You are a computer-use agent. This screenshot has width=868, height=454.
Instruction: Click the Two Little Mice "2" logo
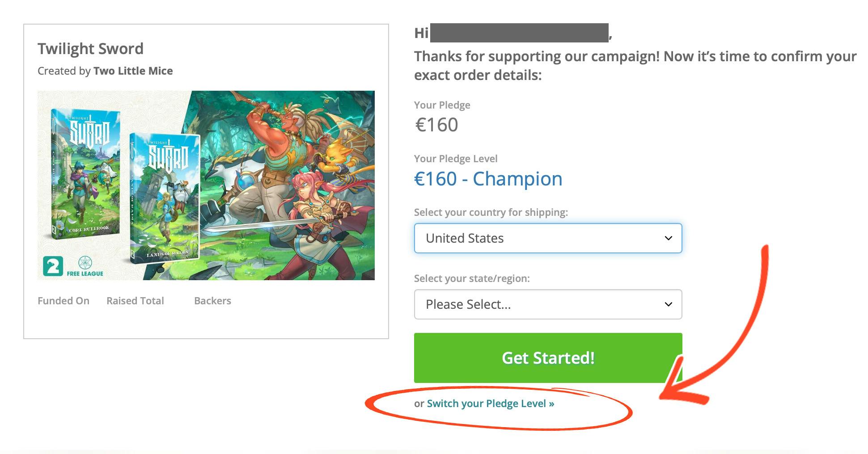(53, 266)
